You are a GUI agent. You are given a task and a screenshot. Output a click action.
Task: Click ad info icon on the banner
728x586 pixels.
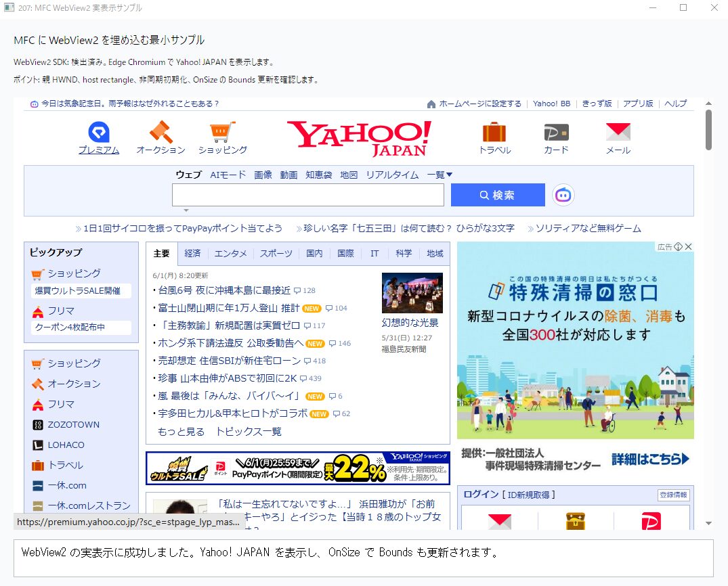[x=679, y=247]
